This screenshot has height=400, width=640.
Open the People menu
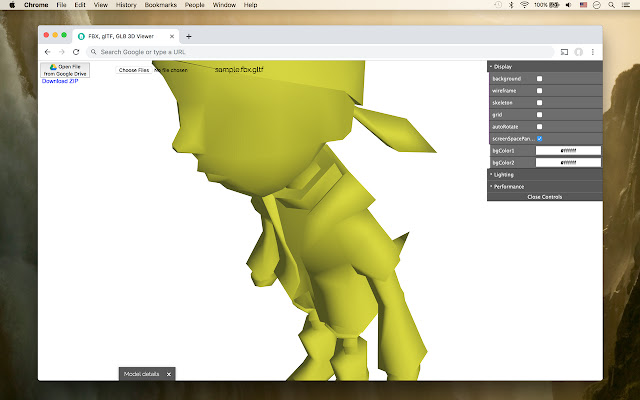pos(195,5)
